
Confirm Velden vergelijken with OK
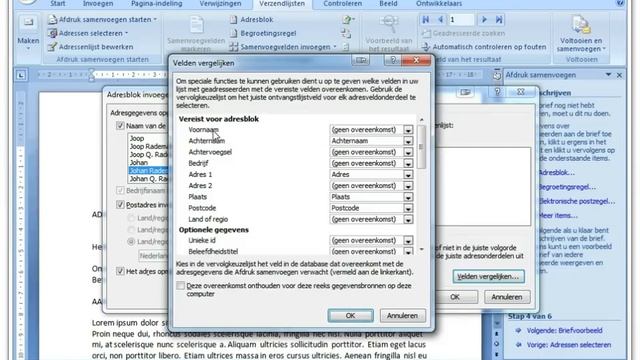[x=350, y=316]
